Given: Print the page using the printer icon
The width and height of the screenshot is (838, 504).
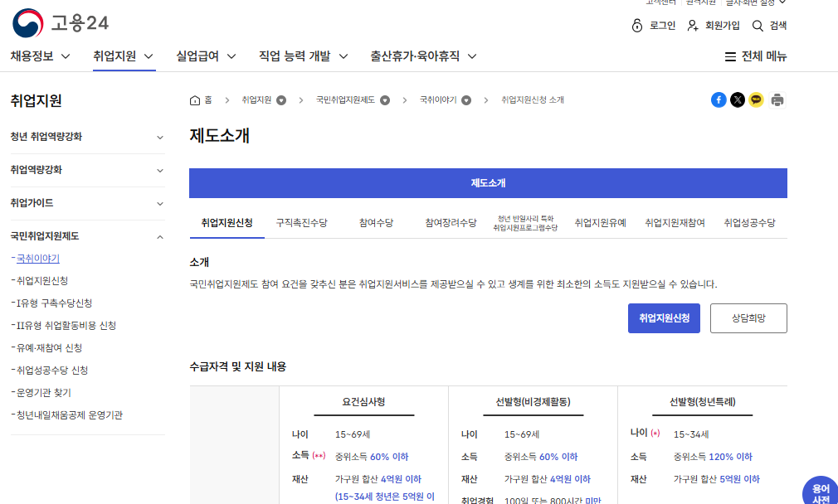Looking at the screenshot, I should click(x=777, y=99).
